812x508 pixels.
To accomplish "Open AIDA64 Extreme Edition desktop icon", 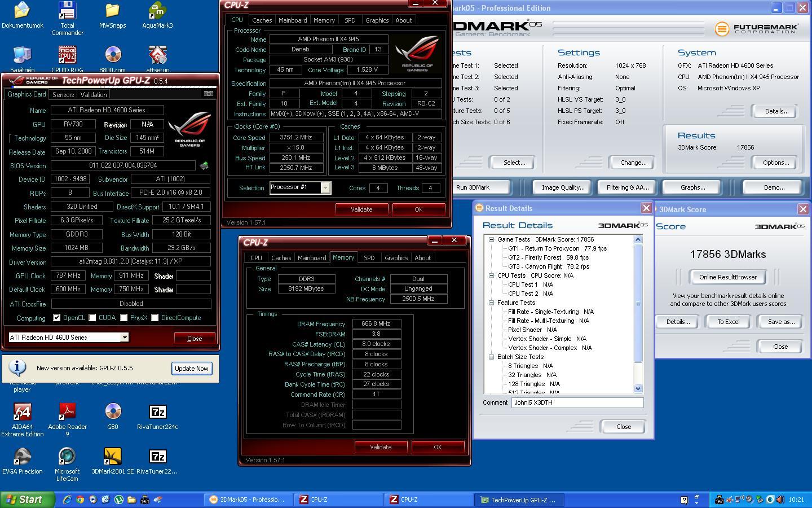I will 23,421.
